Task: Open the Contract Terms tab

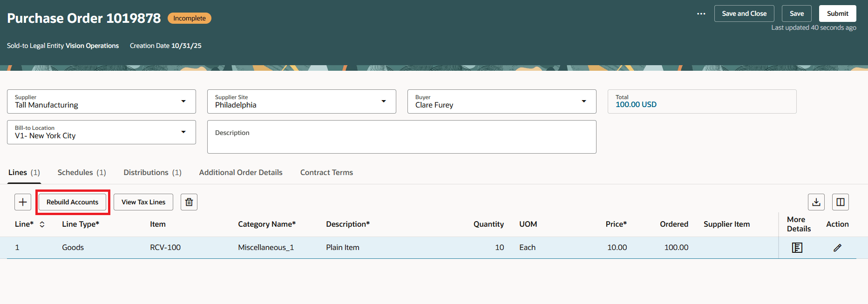Action: coord(326,173)
